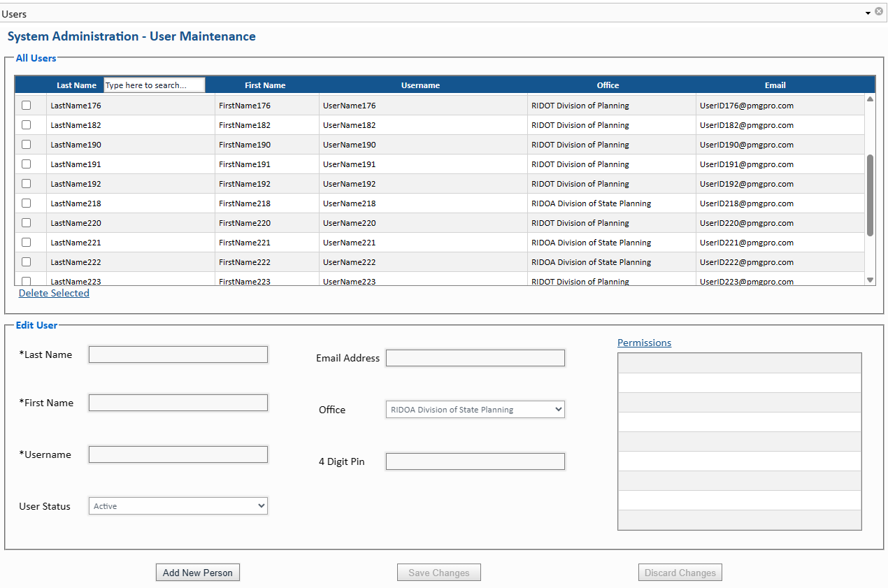Click the users table scrollbar thumb
888x588 pixels.
pyautogui.click(x=871, y=195)
